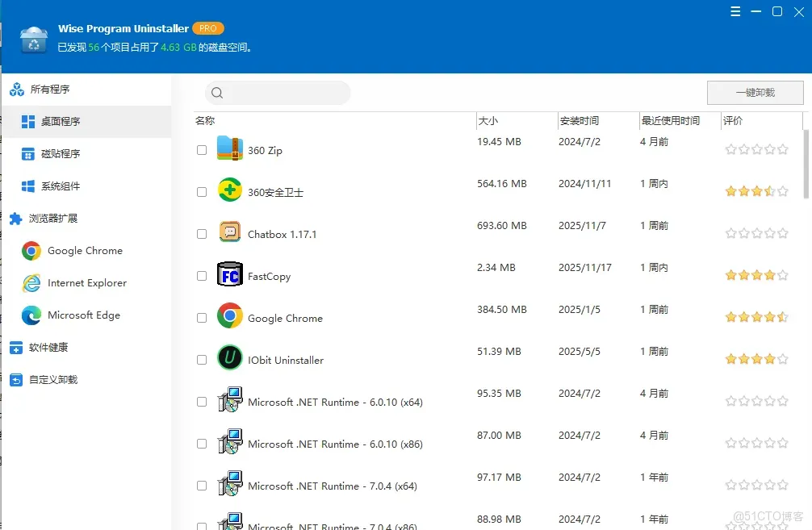Select the Chatbox 1.17.1 checkbox
The height and width of the screenshot is (530, 812).
[201, 233]
